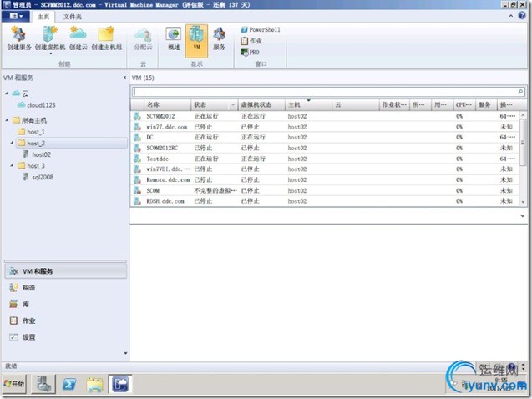Select the host02 server in tree
The image size is (532, 399).
(38, 154)
